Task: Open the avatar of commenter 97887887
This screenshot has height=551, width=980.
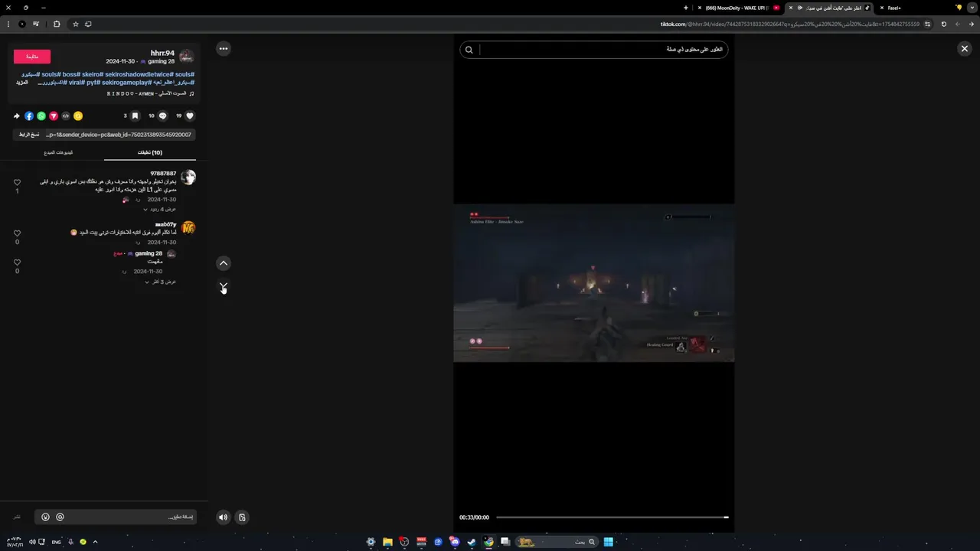Action: pyautogui.click(x=188, y=178)
